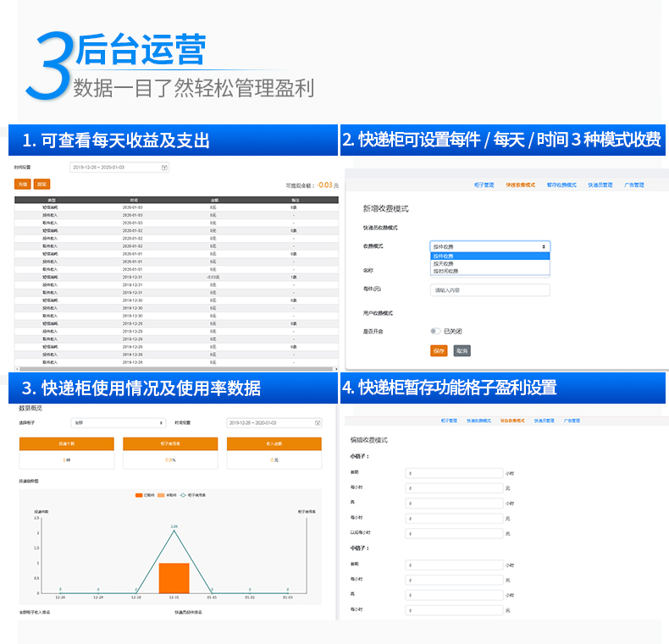Expand the 选择柜子 dropdown showing 全部

coord(119,422)
